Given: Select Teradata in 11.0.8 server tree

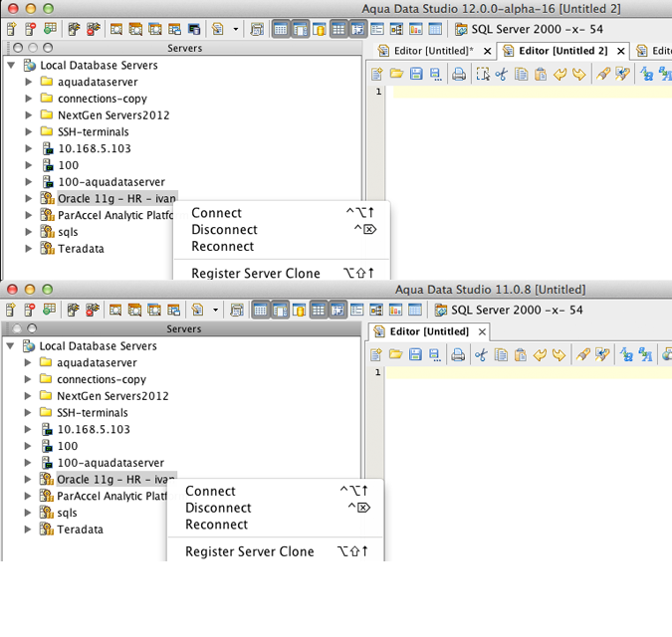Looking at the screenshot, I should pos(81,530).
